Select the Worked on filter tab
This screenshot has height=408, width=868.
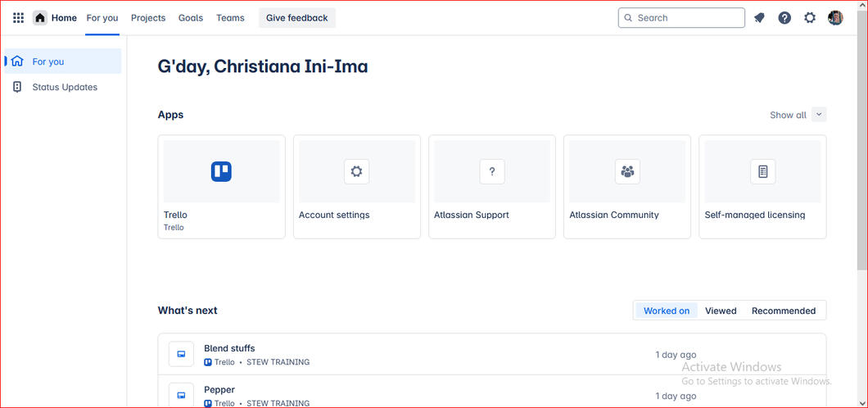(x=667, y=311)
